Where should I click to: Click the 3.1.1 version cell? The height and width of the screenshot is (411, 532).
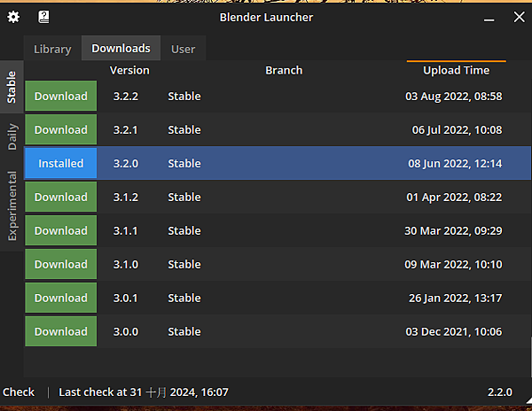126,230
